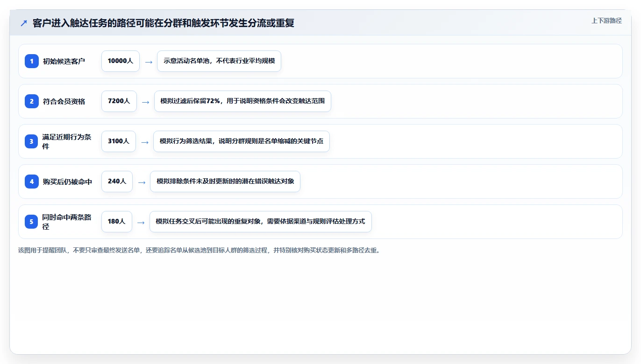Click the 180人 count pill
Image resolution: width=641 pixels, height=364 pixels.
tap(117, 222)
